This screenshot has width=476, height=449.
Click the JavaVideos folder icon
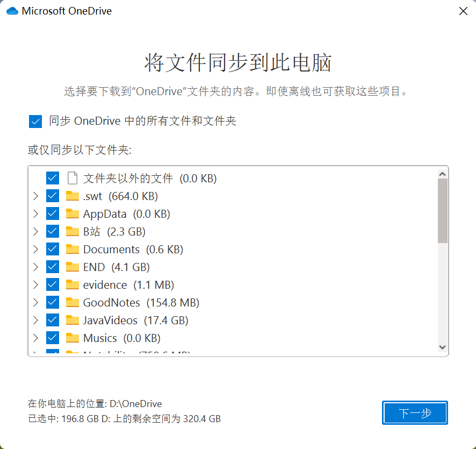[72, 320]
